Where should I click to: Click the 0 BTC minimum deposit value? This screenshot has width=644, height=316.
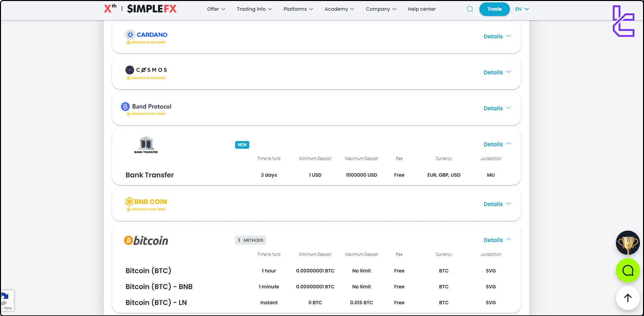tap(315, 303)
